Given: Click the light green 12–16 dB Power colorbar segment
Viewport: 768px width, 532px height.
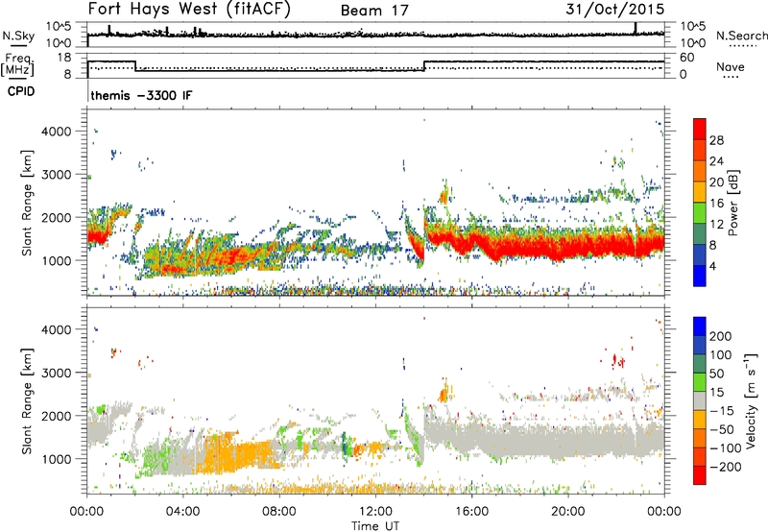Looking at the screenshot, I should [700, 213].
